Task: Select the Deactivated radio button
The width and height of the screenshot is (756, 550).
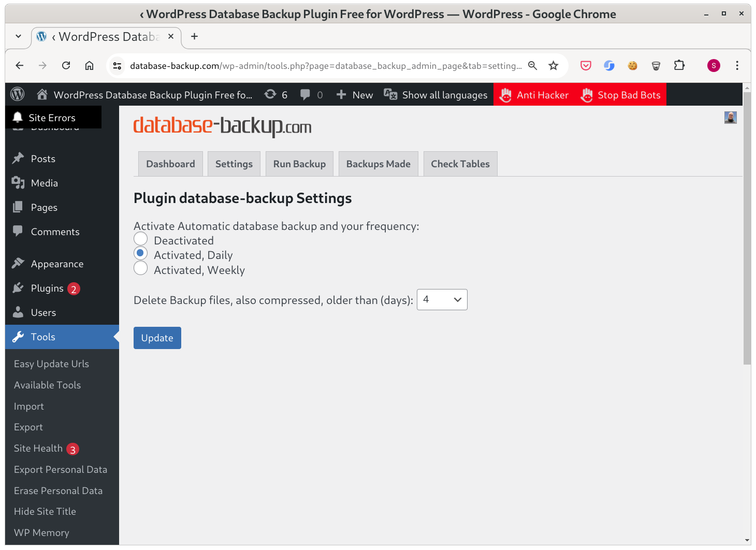Action: [141, 239]
